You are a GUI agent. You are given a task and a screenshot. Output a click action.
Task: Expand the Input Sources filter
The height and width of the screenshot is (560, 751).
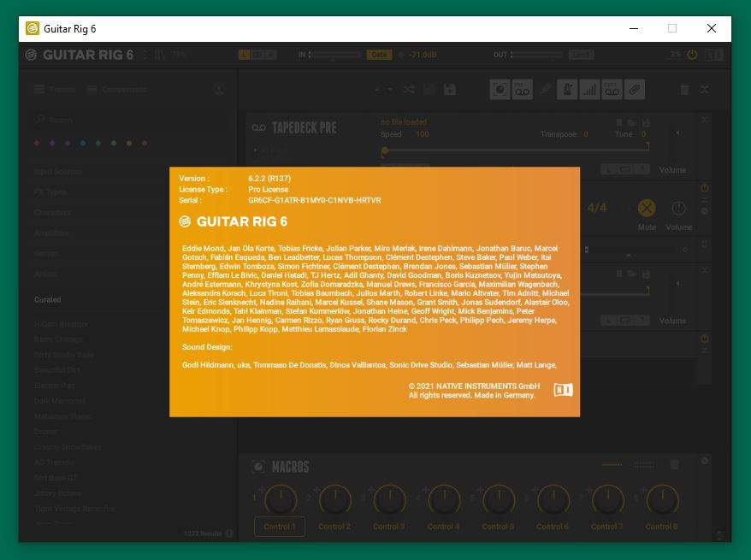[x=58, y=171]
